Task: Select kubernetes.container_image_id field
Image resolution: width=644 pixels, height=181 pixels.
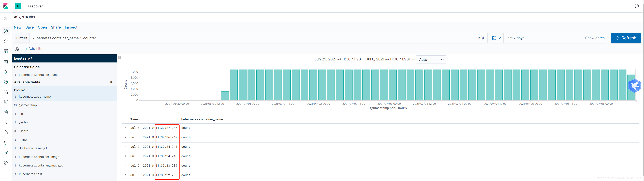Action: pyautogui.click(x=41, y=165)
